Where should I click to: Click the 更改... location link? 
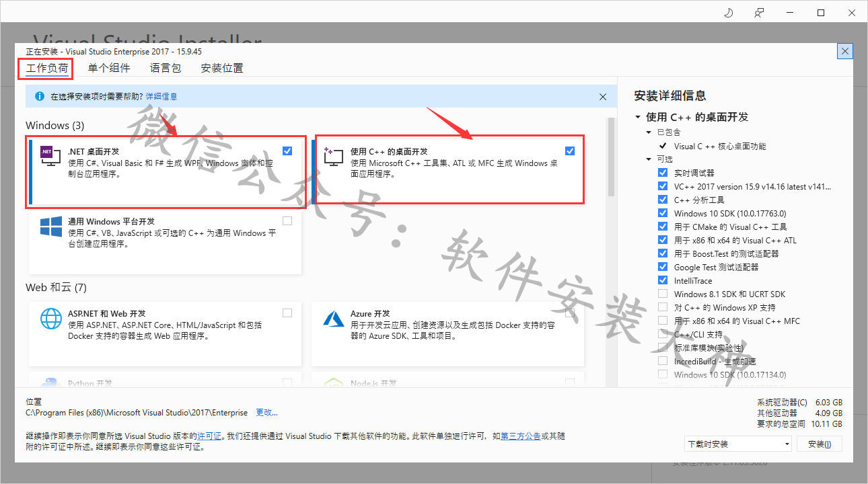266,412
